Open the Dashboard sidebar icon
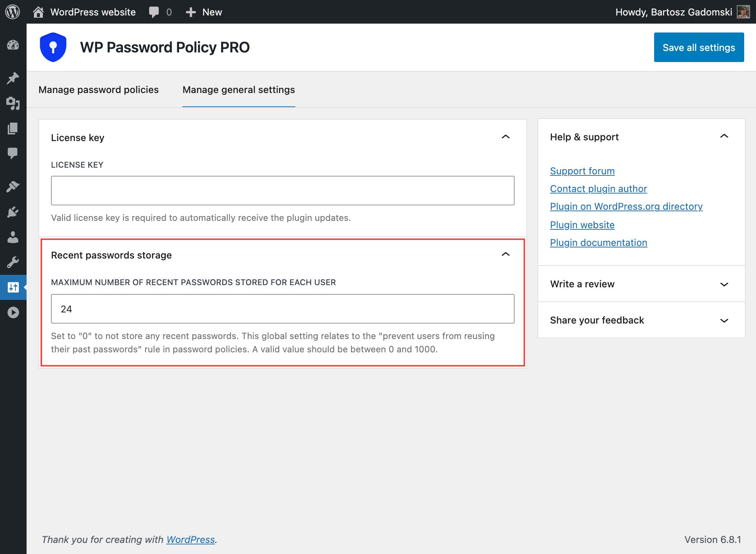The height and width of the screenshot is (554, 756). pyautogui.click(x=13, y=45)
